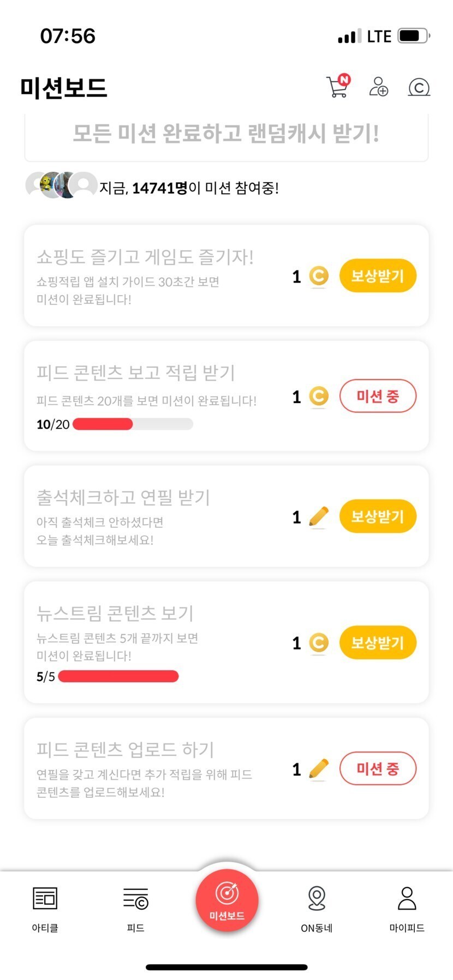
Task: Open the shopping cart icon
Action: 338,87
